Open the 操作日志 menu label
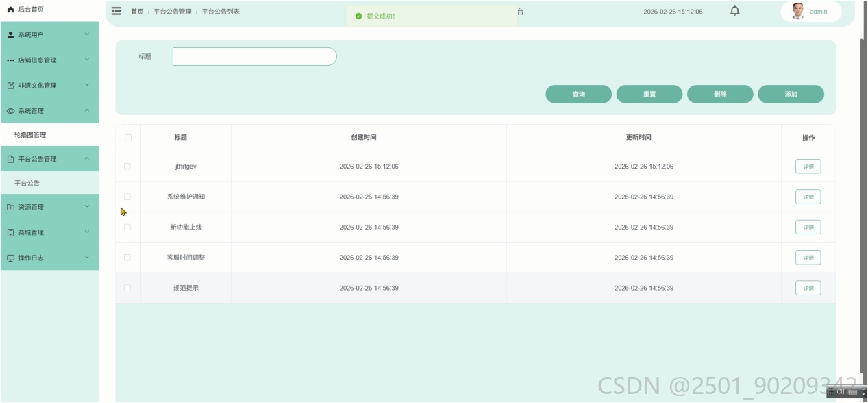The height and width of the screenshot is (403, 868). [x=31, y=258]
